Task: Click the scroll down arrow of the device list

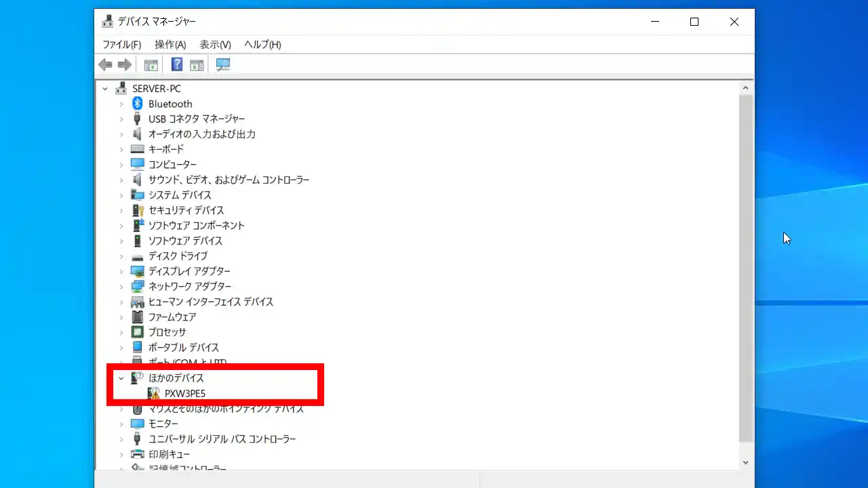Action: coord(745,462)
